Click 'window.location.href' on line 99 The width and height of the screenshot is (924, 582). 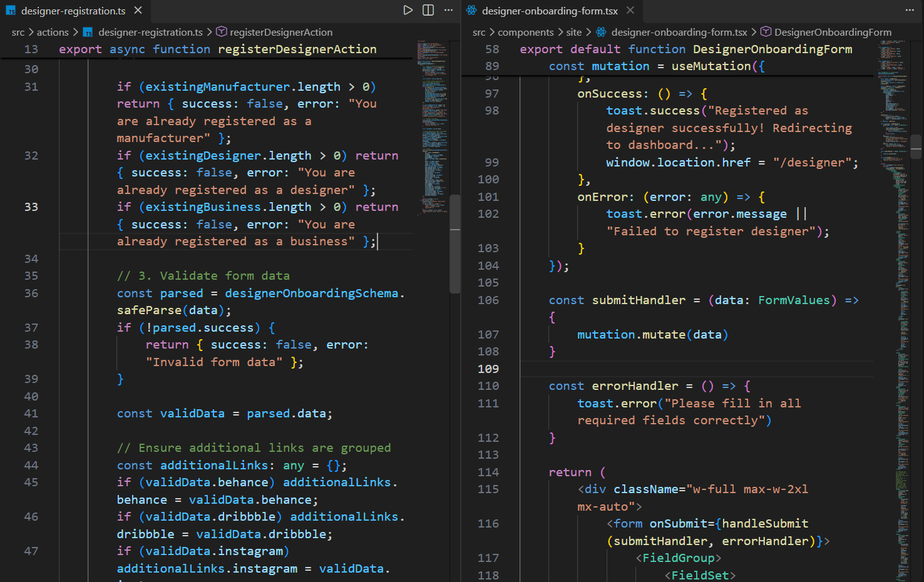click(x=678, y=163)
